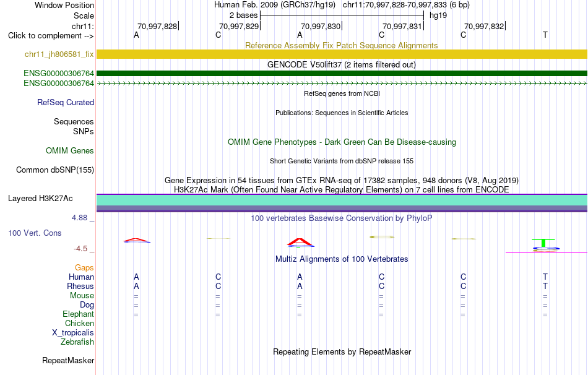
Task: Click the Human species label in Multiz
Action: [81, 277]
